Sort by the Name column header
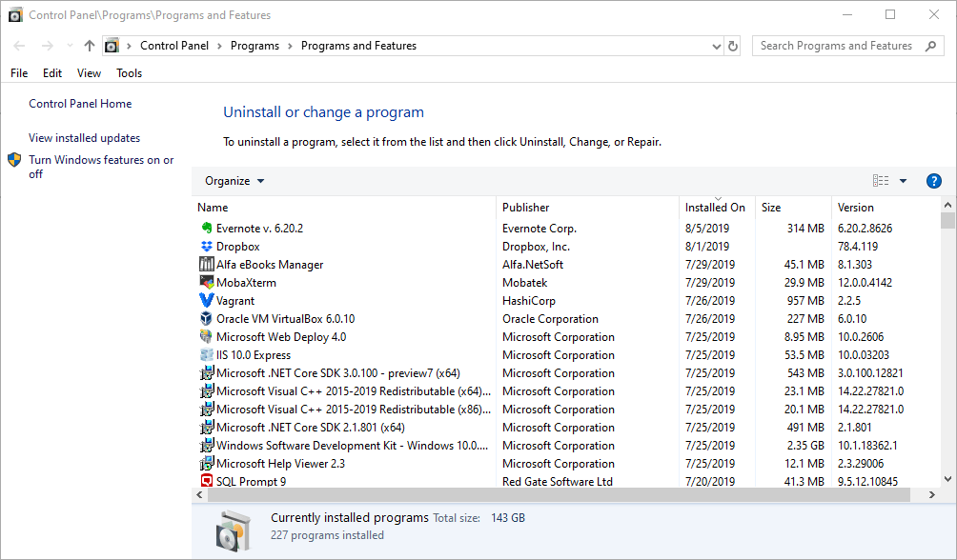Viewport: 957px width, 560px height. click(344, 208)
